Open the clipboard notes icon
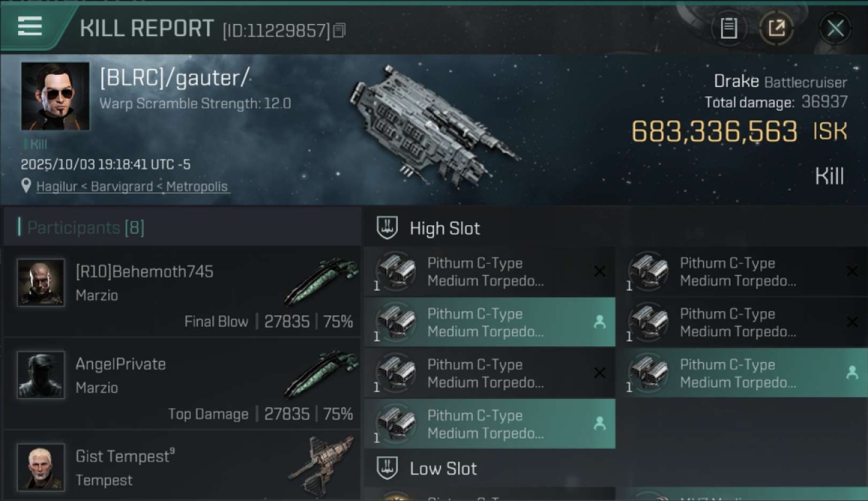Screen dimensions: 868x501 [729, 29]
